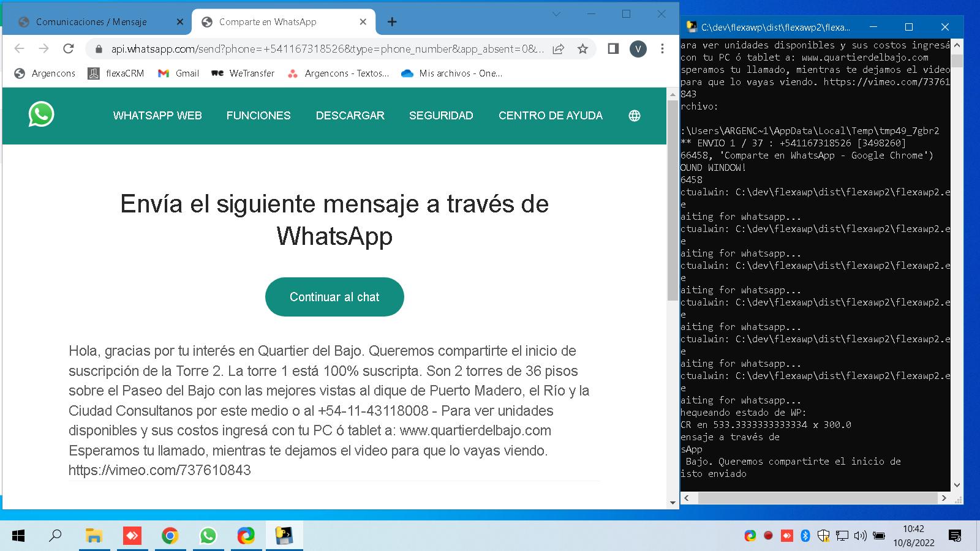Click the '** ENVIO 1 / 37' line in console

793,143
